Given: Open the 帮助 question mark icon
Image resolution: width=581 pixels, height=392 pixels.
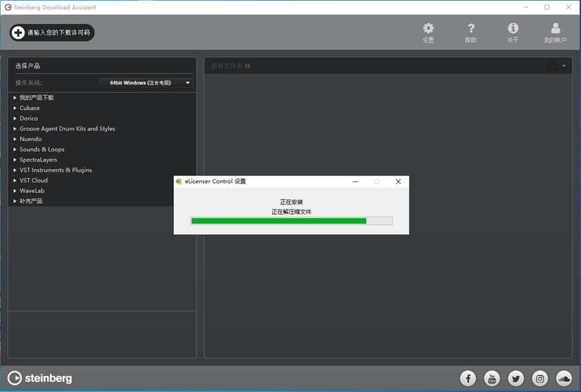Looking at the screenshot, I should 471,29.
